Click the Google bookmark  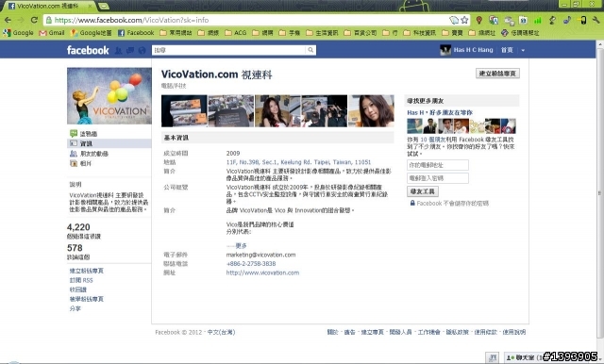pyautogui.click(x=18, y=33)
